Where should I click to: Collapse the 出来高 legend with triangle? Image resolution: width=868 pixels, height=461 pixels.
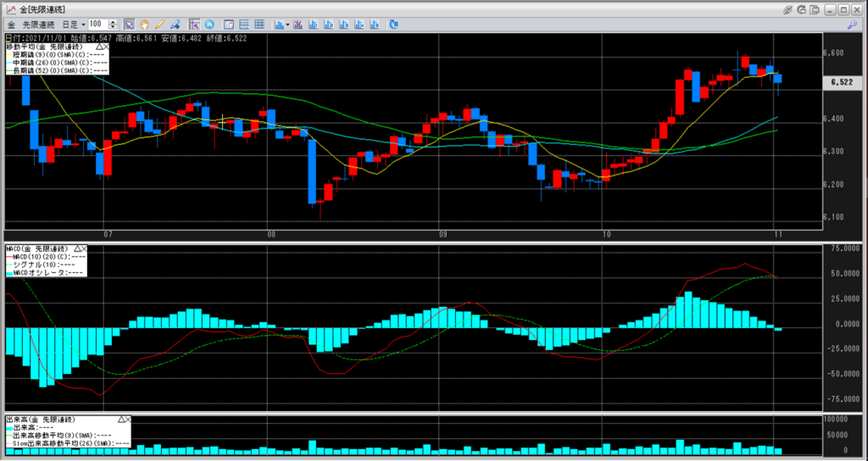click(120, 420)
